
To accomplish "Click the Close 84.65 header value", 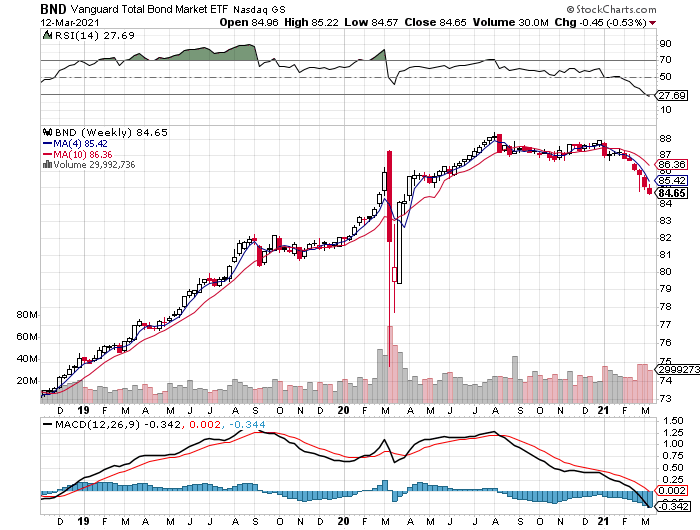I will (x=435, y=22).
